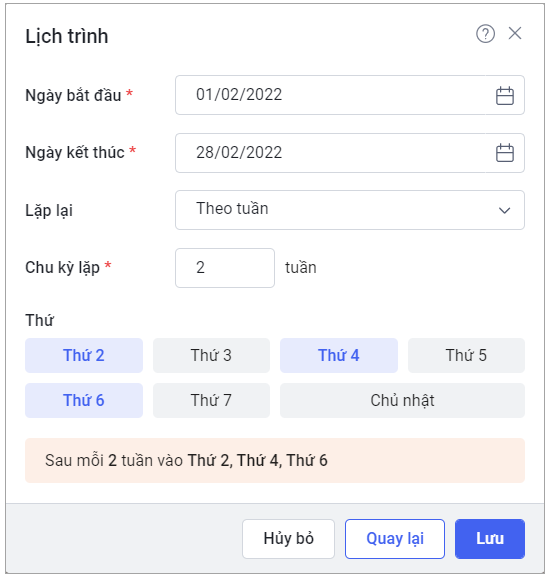The width and height of the screenshot is (551, 577).
Task: Open the help question mark icon
Action: pos(485,34)
